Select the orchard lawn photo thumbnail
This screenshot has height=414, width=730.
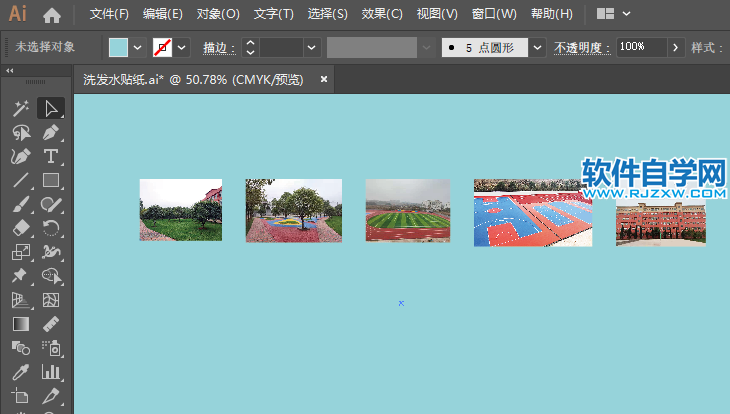(x=181, y=210)
